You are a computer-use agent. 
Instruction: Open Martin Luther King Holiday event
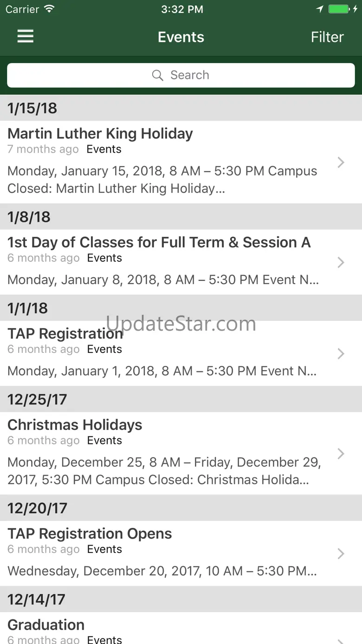coord(181,162)
